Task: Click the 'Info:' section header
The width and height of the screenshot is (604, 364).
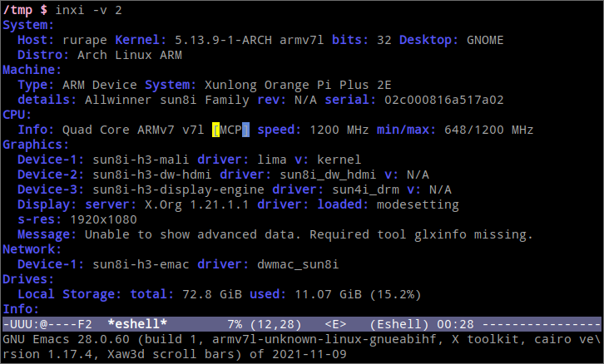Action: click(x=21, y=309)
